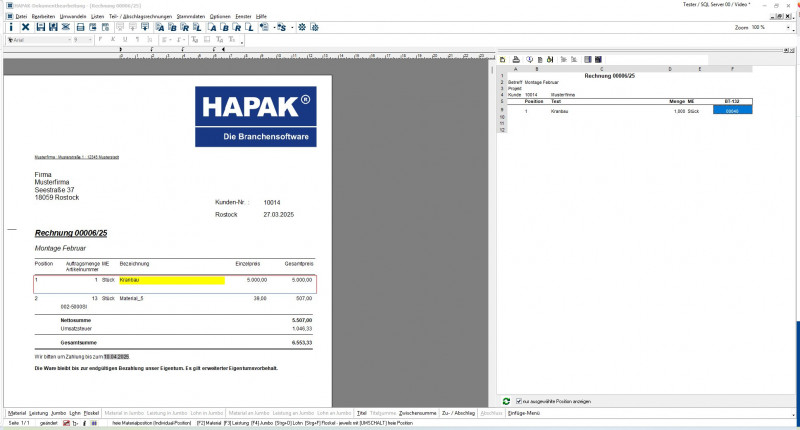Click the Leistung button in bottom bar
800x430 pixels.
pos(38,413)
